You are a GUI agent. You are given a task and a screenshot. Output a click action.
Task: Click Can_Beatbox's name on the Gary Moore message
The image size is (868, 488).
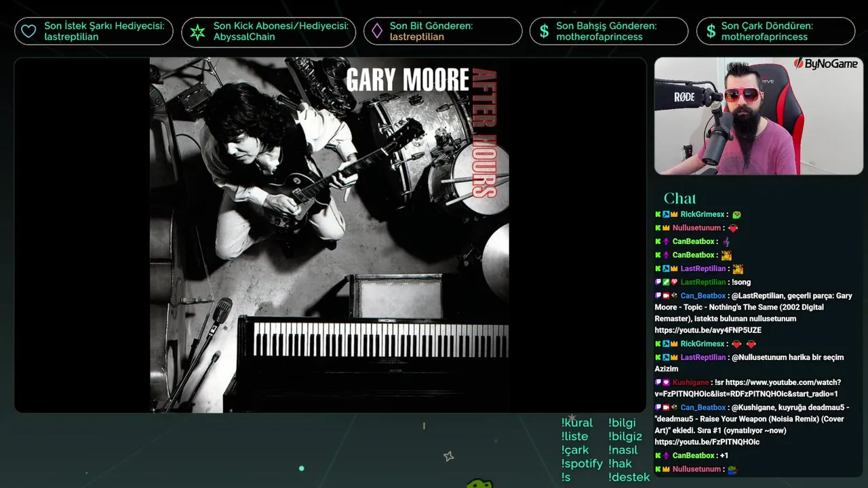703,296
